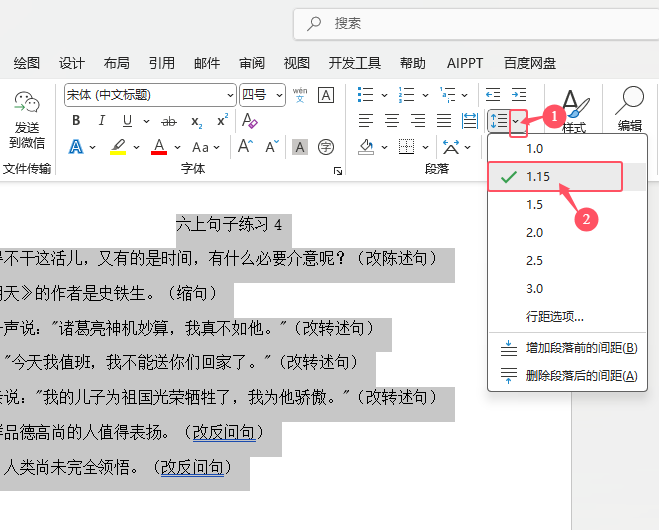This screenshot has height=530, width=659.
Task: Open the Change Case (Aa) dropdown
Action: pos(206,148)
